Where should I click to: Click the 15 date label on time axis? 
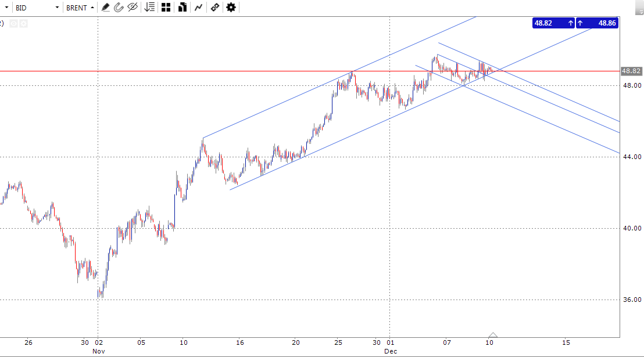point(566,342)
